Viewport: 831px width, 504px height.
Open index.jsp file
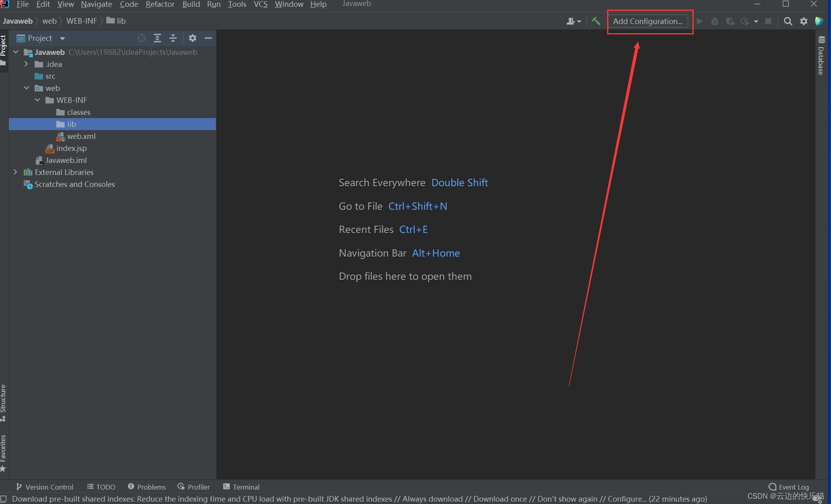point(71,148)
